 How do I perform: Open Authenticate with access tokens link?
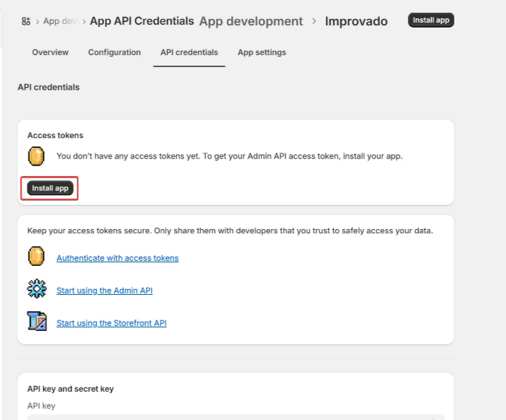117,258
